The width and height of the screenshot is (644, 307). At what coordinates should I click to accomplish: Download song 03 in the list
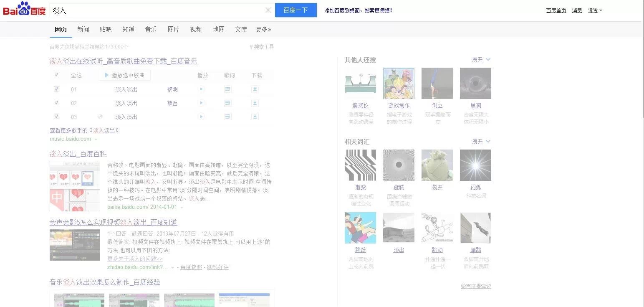click(x=255, y=117)
